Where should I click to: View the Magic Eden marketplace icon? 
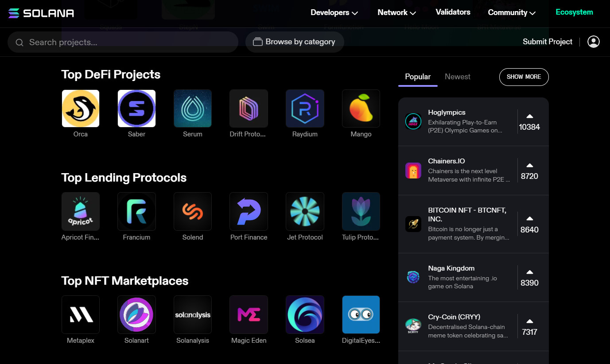pyautogui.click(x=249, y=314)
